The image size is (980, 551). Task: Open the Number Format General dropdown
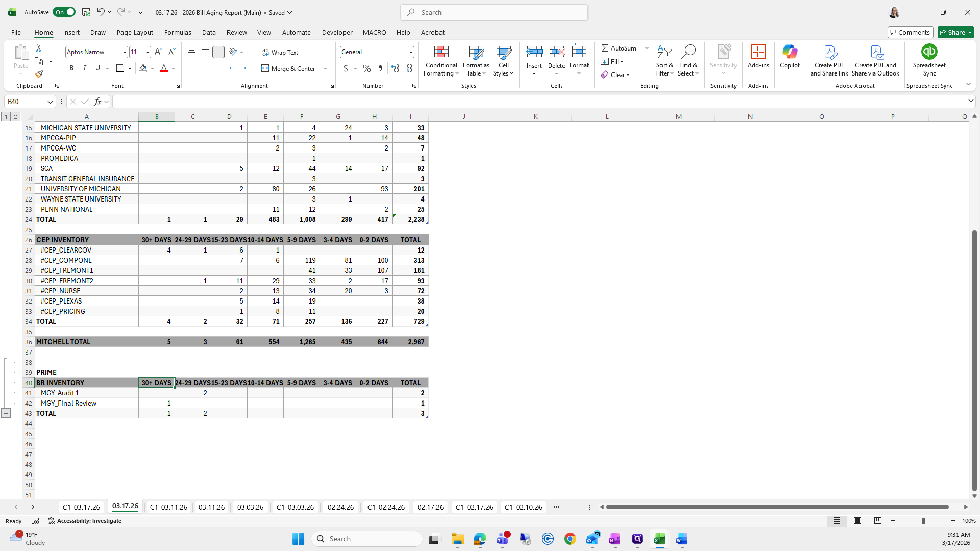[410, 52]
